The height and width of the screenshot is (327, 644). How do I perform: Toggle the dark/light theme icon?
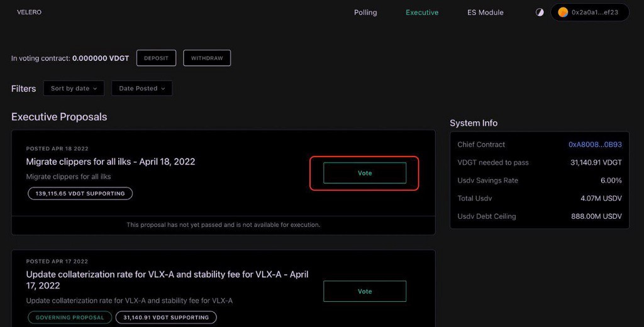(540, 13)
